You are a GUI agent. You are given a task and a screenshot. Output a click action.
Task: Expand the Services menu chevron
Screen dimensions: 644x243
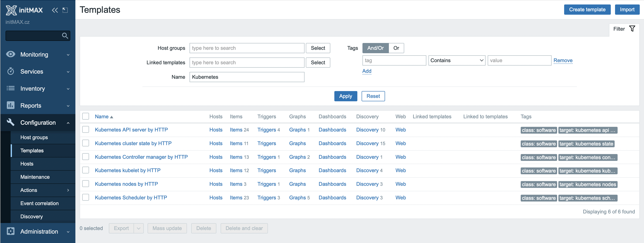click(68, 72)
